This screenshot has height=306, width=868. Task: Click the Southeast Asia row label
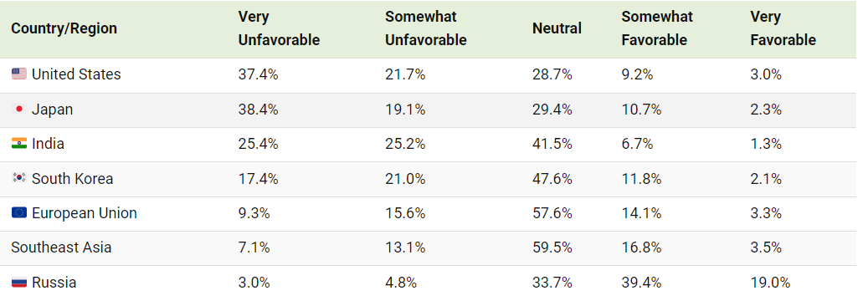[61, 247]
